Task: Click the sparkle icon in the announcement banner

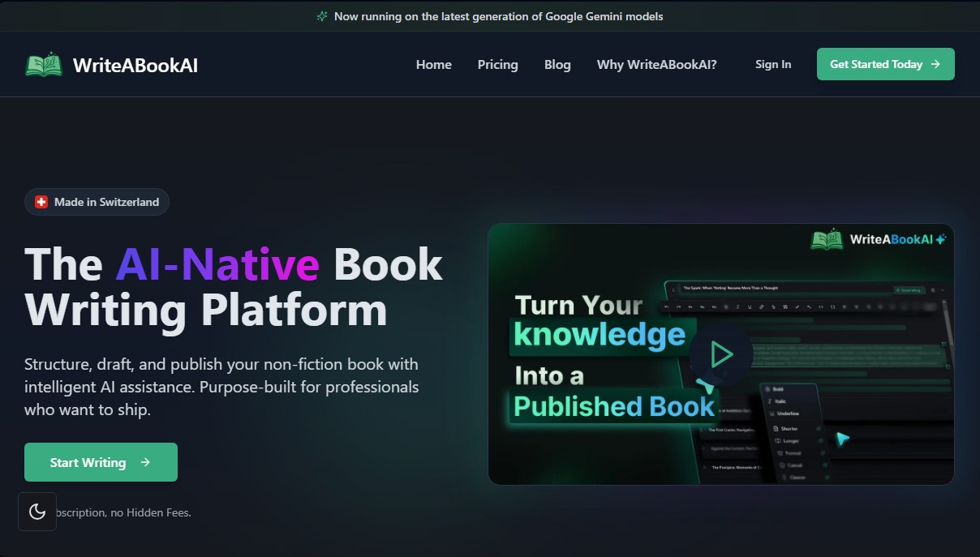Action: (x=322, y=16)
